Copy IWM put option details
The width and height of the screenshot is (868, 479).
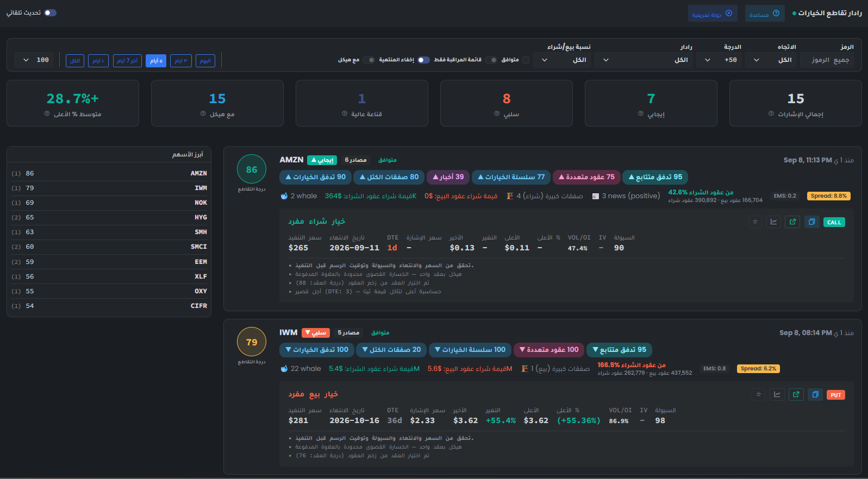pyautogui.click(x=815, y=394)
